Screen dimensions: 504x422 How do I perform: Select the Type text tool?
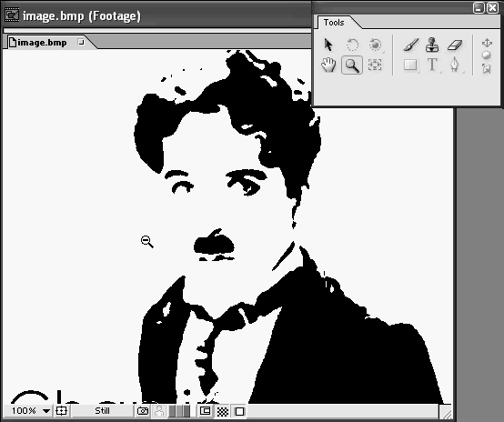[432, 65]
